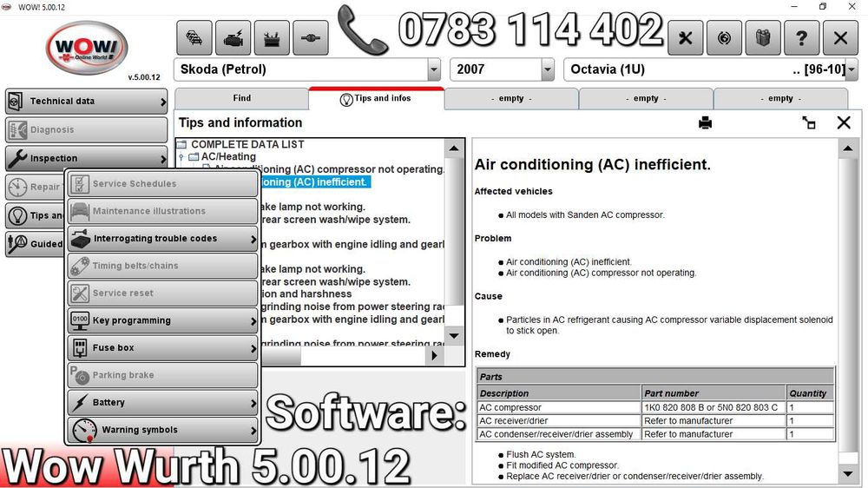Click the 'Quantity' column header
Viewport: 868px width, 488px height.
point(810,393)
